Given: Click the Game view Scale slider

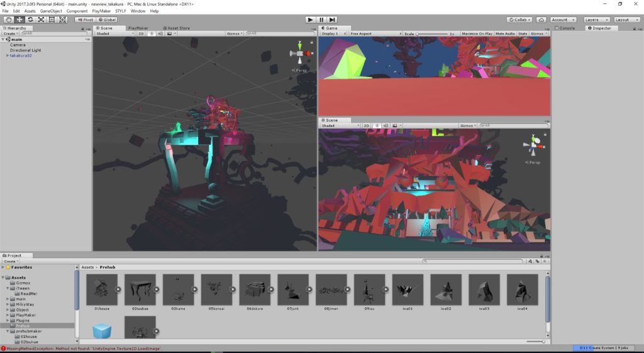Looking at the screenshot, I should pyautogui.click(x=432, y=34).
